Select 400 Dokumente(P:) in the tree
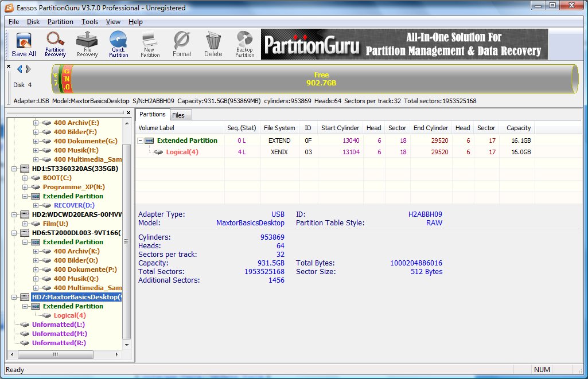The height and width of the screenshot is (379, 588). pyautogui.click(x=85, y=269)
